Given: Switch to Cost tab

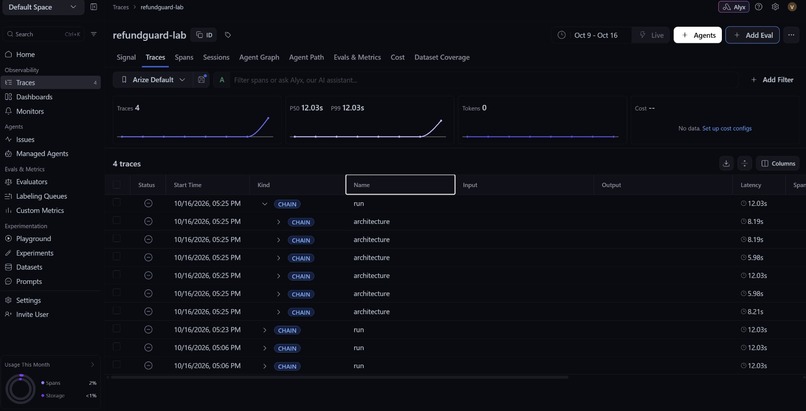Looking at the screenshot, I should coord(397,58).
